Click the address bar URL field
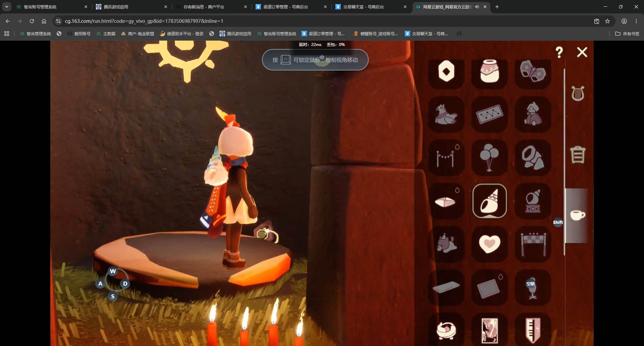 pos(322,21)
